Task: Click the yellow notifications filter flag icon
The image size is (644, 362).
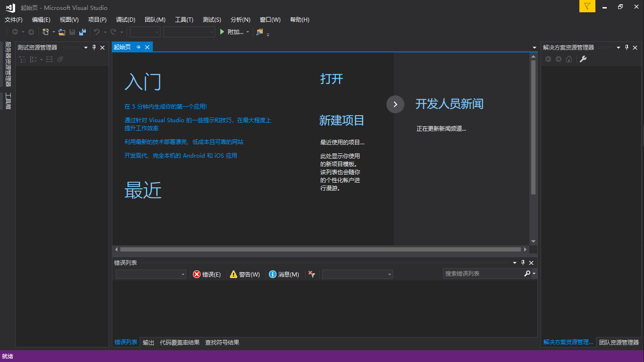Action: 587,6
